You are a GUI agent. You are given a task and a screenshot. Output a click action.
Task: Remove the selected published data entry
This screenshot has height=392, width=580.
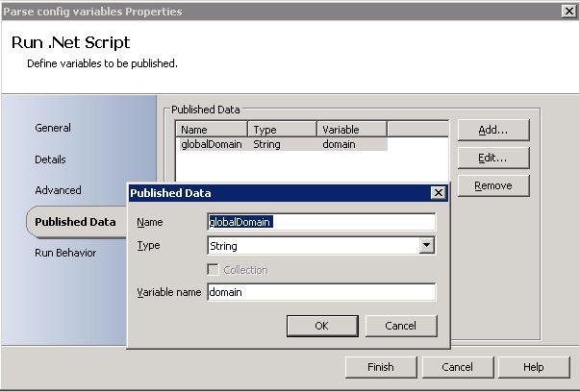click(x=493, y=185)
